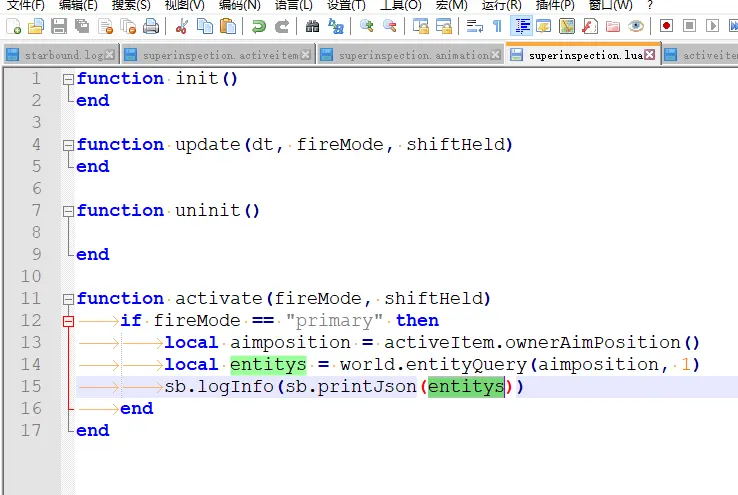The image size is (738, 495).
Task: Switch to the superinspection.activeitem tab
Action: pyautogui.click(x=220, y=56)
